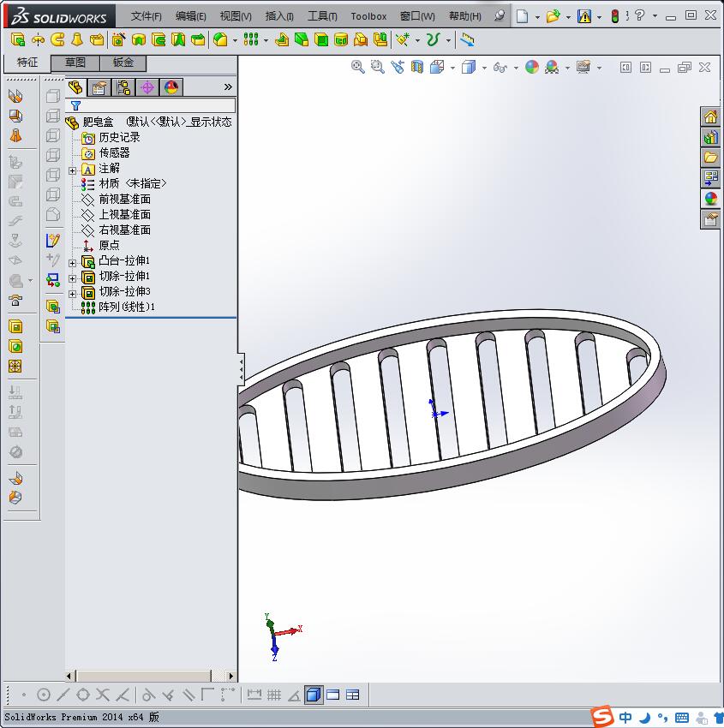Expand the 凸台-拉伸1 feature
This screenshot has height=728, width=724.
tap(73, 263)
